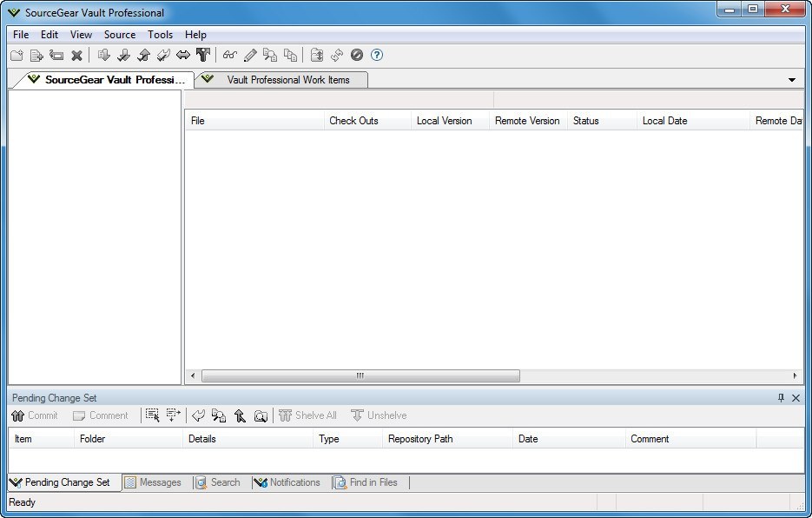This screenshot has height=518, width=812.
Task: Sort by the Check Outs column header
Action: tap(367, 121)
